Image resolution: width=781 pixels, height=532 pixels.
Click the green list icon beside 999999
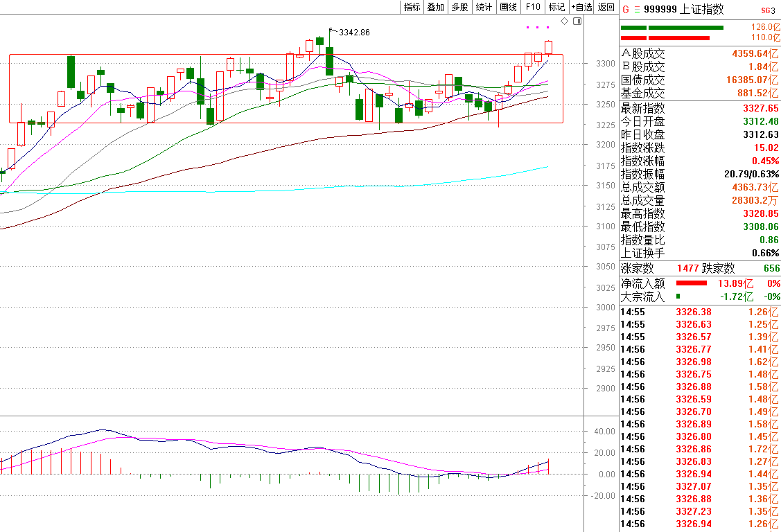[637, 10]
